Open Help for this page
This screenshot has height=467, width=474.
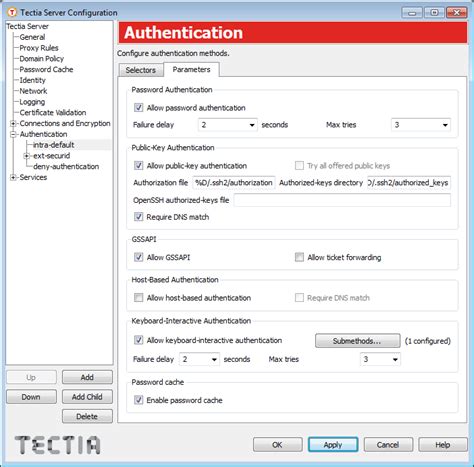pos(443,445)
